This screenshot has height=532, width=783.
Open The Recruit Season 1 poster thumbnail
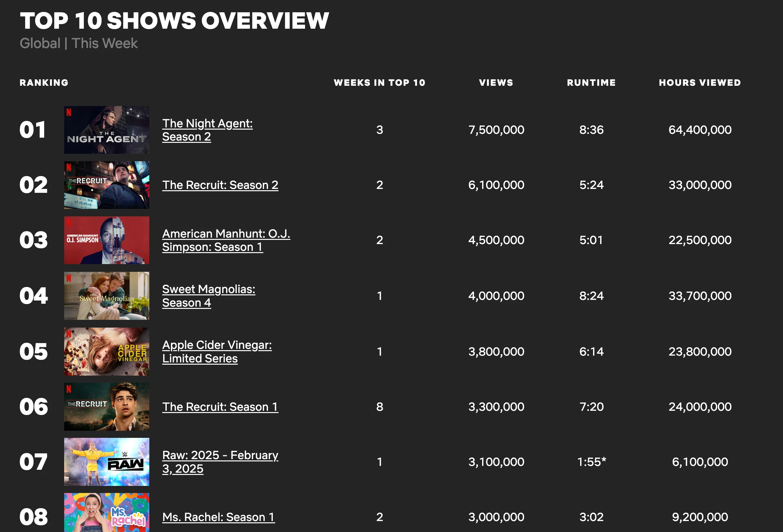point(106,407)
